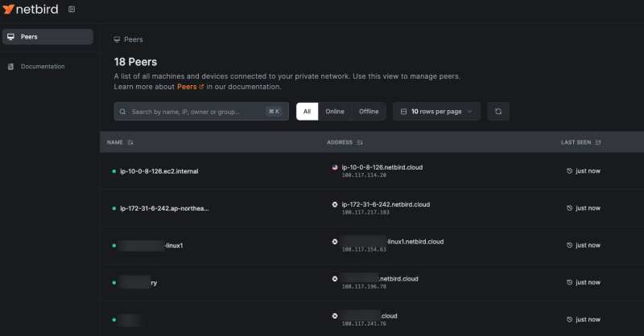Screen dimensions: 644x336
Task: Sort peers by Address column icon
Action: (x=360, y=142)
